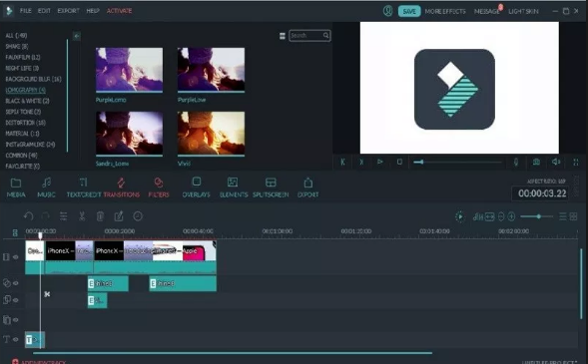
Task: Toggle second overlay track visibility eye
Action: click(x=16, y=320)
